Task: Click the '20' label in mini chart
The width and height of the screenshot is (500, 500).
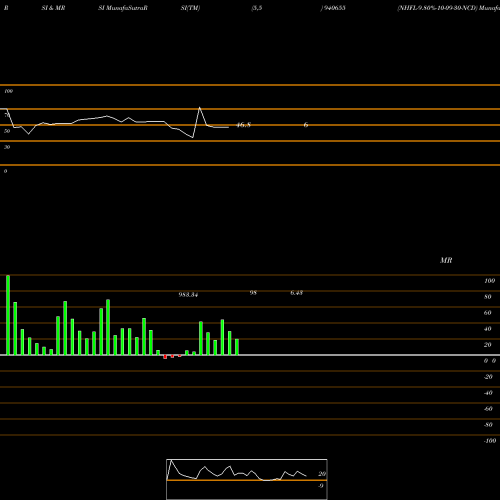Action: 322,474
